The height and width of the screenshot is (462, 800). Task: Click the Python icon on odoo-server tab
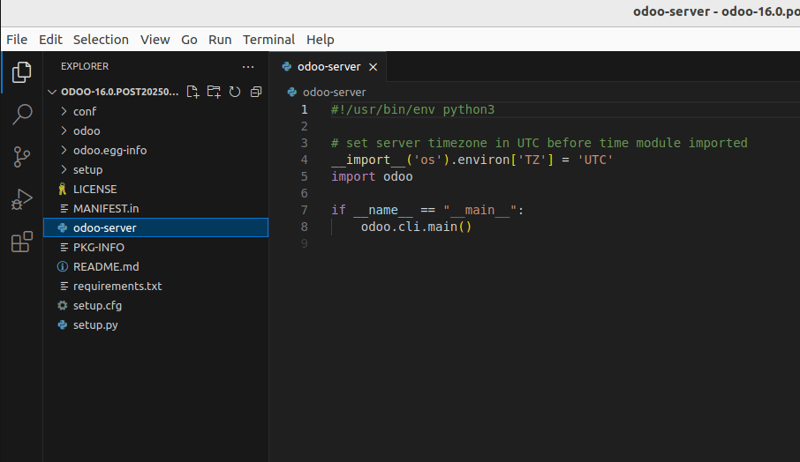(x=287, y=67)
